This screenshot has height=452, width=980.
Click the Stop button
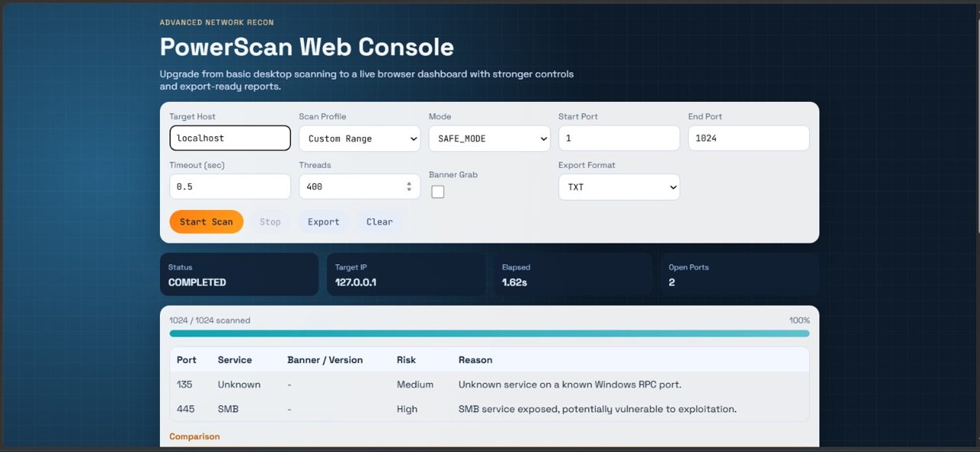click(x=270, y=221)
